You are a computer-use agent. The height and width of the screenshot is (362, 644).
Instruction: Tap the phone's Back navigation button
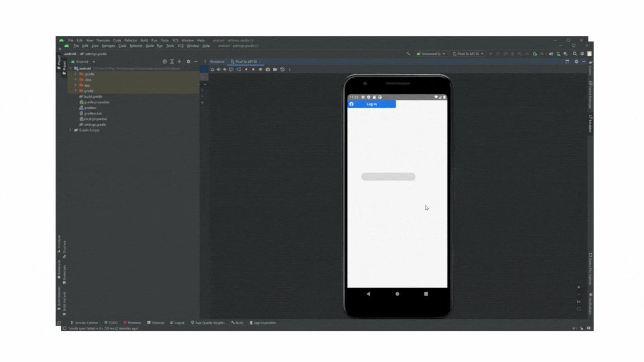tap(368, 294)
